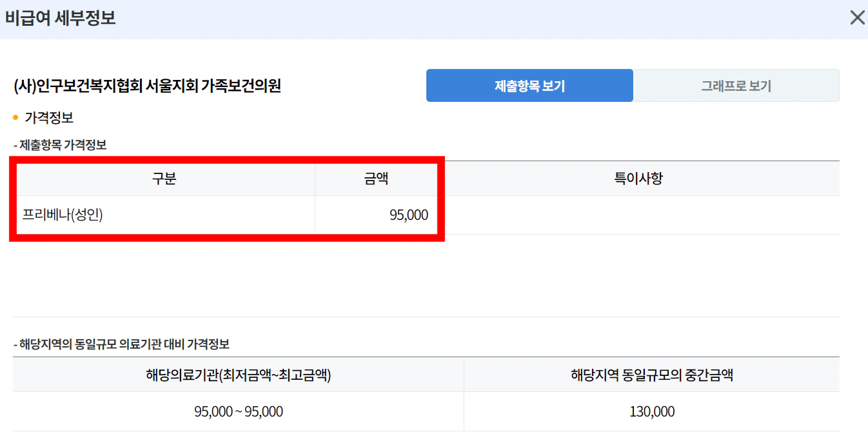Click the 특이사항 column header
The width and height of the screenshot is (868, 432).
(x=637, y=179)
